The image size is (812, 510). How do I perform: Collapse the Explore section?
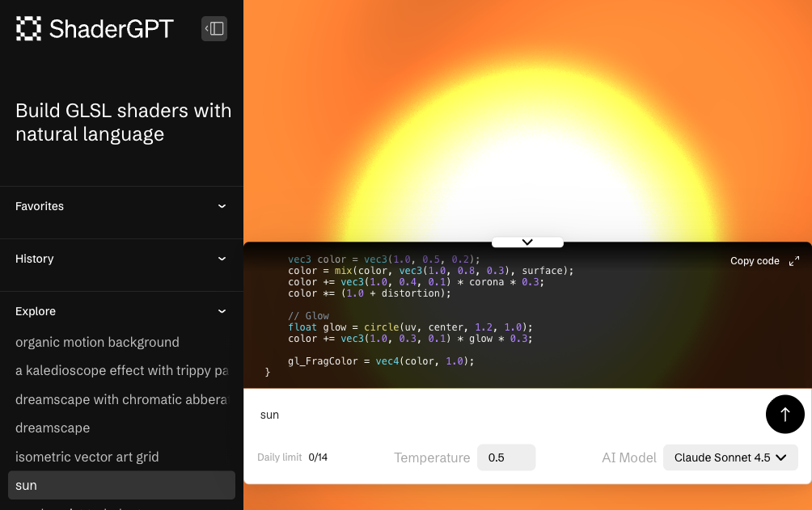(x=222, y=311)
